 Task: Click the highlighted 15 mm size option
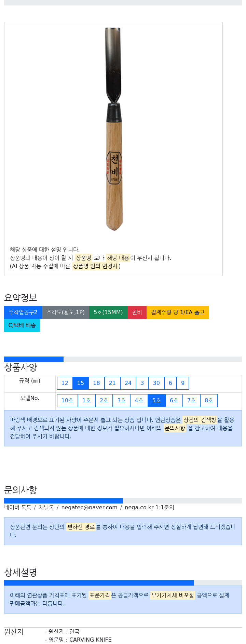click(81, 383)
